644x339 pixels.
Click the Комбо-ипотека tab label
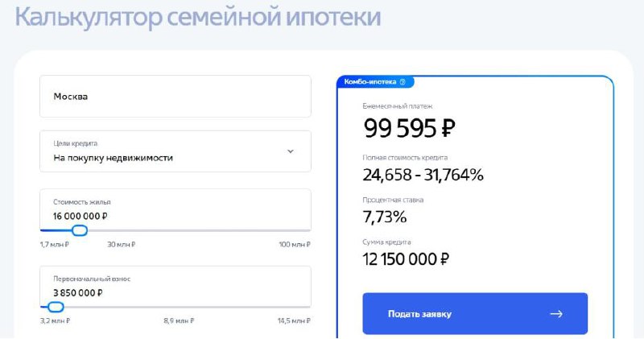(x=369, y=81)
